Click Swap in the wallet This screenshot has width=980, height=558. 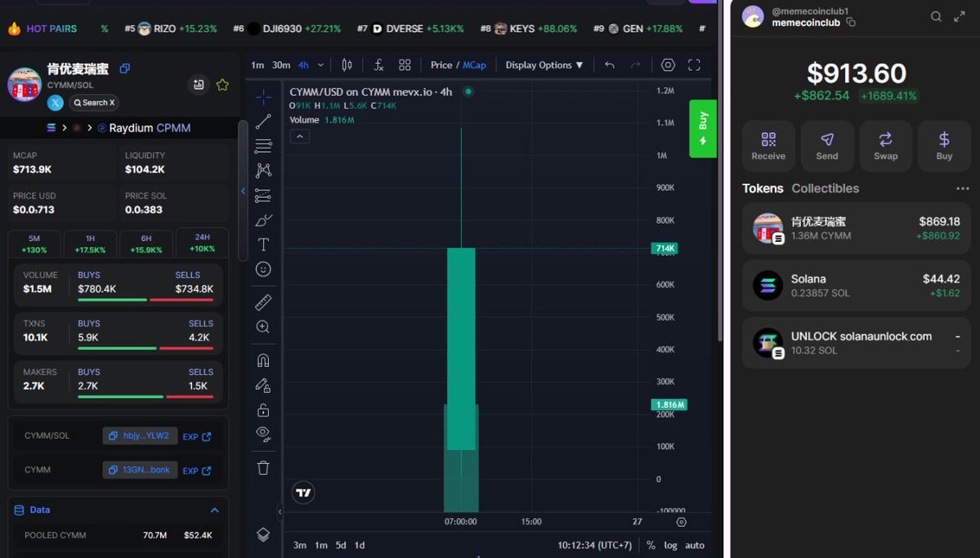886,146
